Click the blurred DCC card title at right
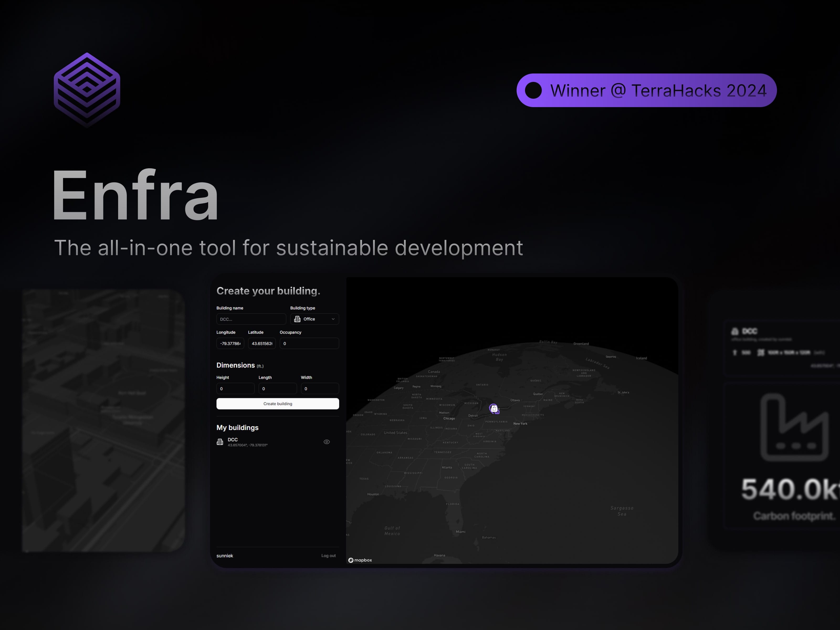 (750, 331)
